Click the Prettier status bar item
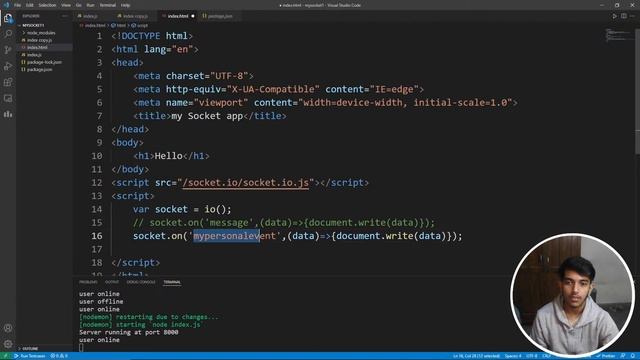This screenshot has width=640, height=360. coord(605,356)
